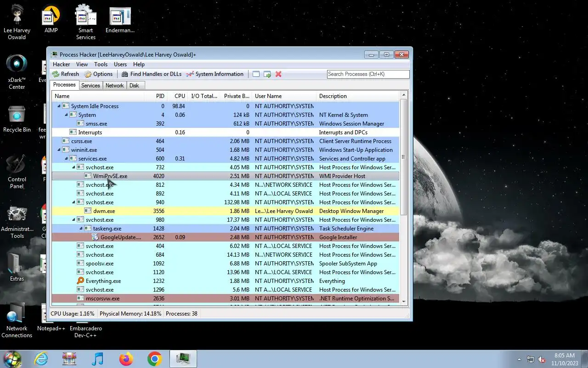Select the GoogleUpdate process icon
The image size is (588, 368).
pyautogui.click(x=95, y=237)
